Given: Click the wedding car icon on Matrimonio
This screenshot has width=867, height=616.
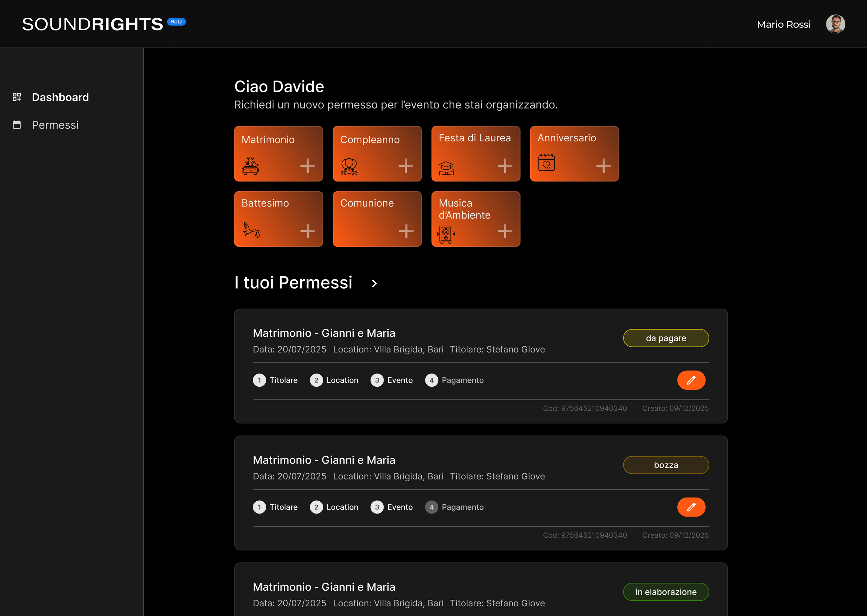Looking at the screenshot, I should click(x=250, y=166).
